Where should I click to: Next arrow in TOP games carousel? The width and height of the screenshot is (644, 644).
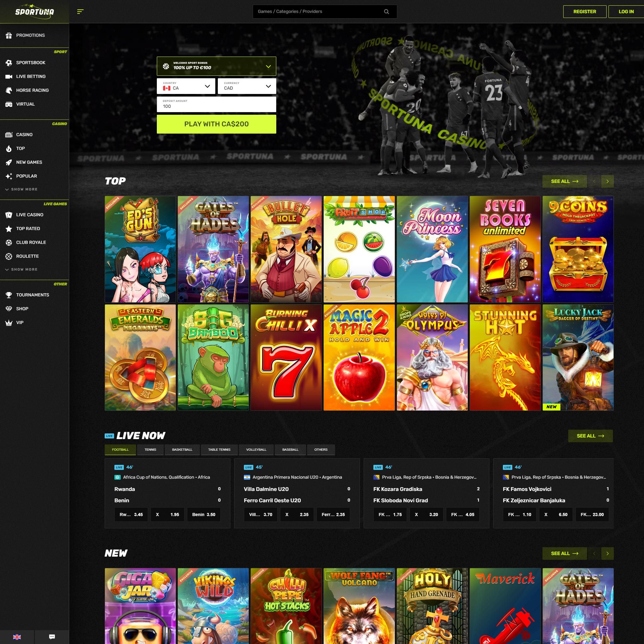[607, 181]
